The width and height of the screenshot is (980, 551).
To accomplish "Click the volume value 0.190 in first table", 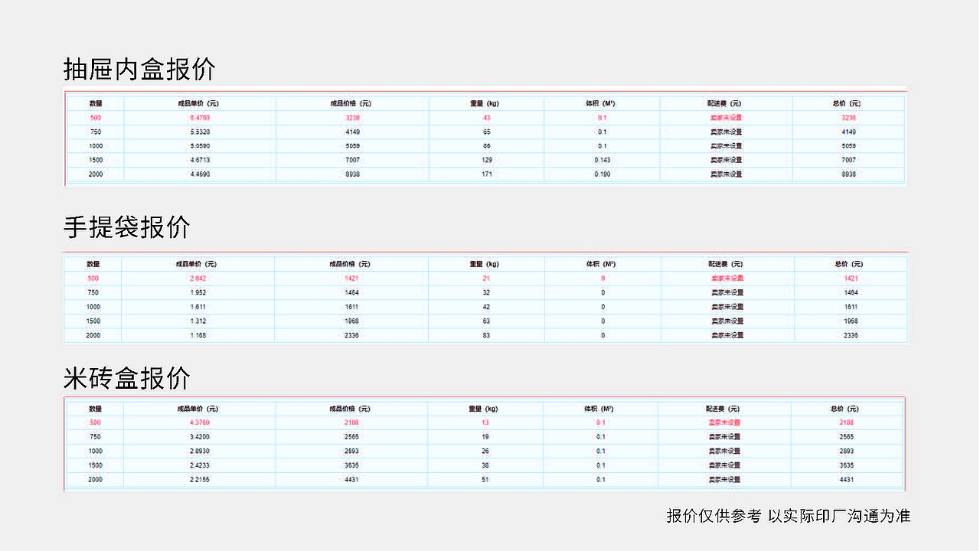I will tap(604, 174).
